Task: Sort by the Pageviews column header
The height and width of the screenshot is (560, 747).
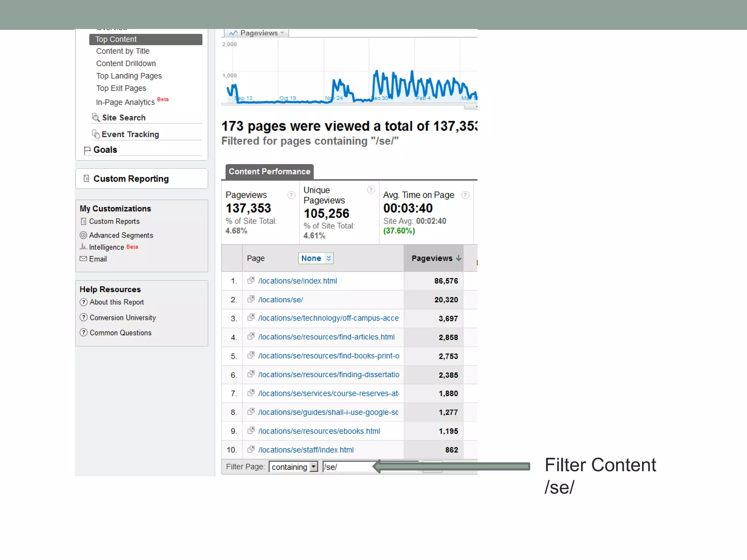Action: coord(434,258)
